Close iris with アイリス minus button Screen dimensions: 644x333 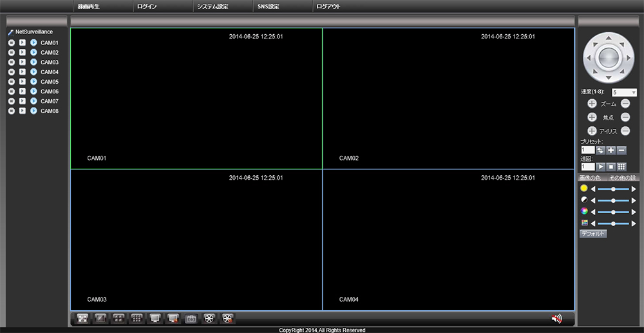point(625,131)
